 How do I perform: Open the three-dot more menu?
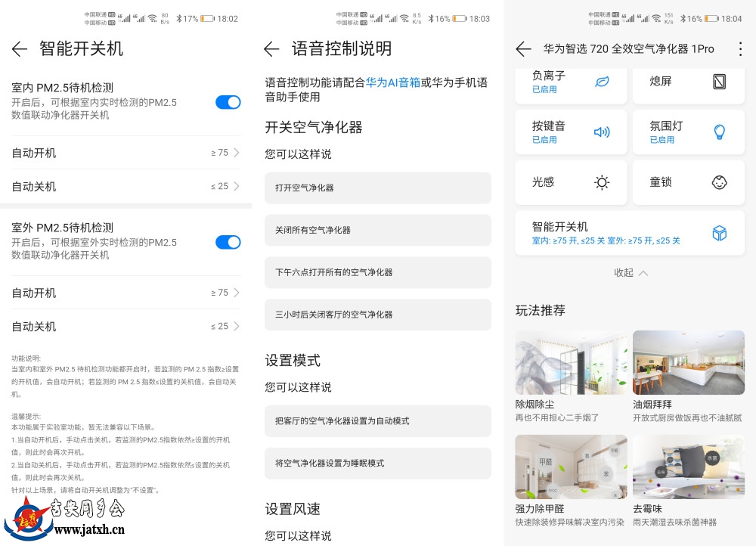(740, 48)
